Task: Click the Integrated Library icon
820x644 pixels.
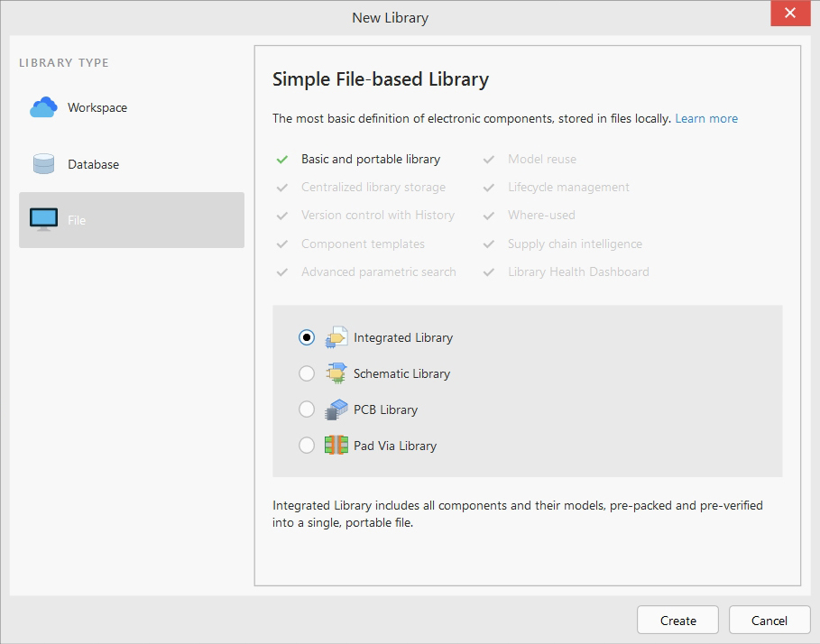Action: point(336,337)
